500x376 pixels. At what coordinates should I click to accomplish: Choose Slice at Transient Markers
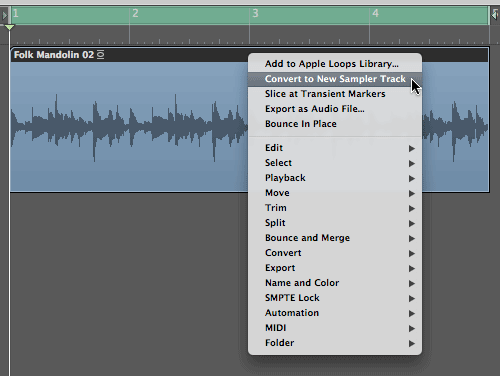335,94
